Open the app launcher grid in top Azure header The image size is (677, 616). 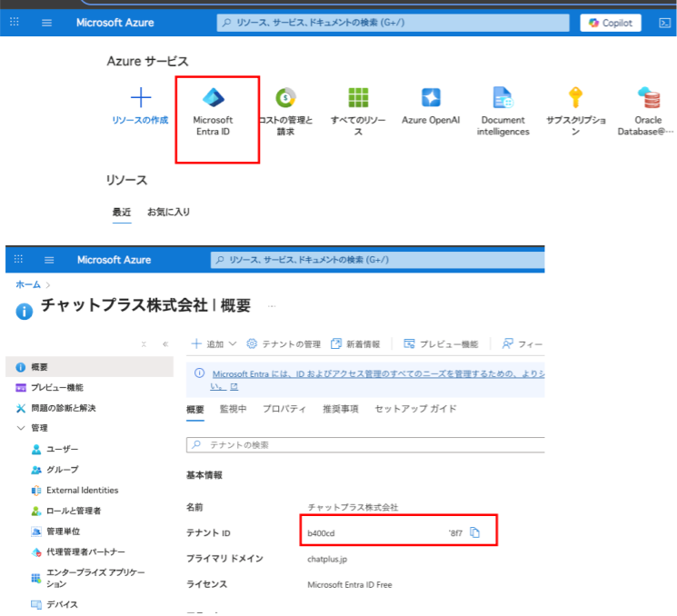click(x=15, y=22)
